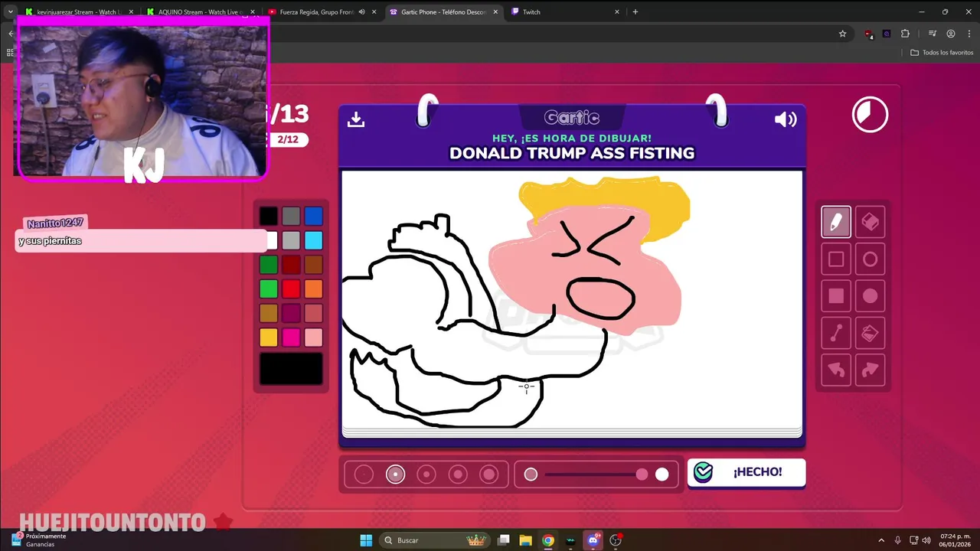
Task: Open the media control playlist icon
Action: coord(933,34)
